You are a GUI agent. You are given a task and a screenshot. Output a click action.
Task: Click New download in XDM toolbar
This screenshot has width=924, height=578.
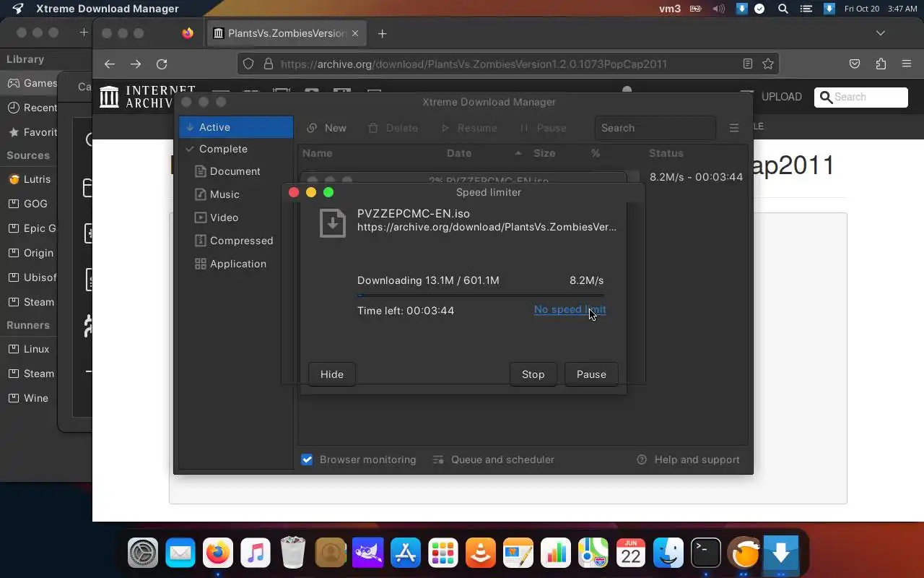[326, 128]
